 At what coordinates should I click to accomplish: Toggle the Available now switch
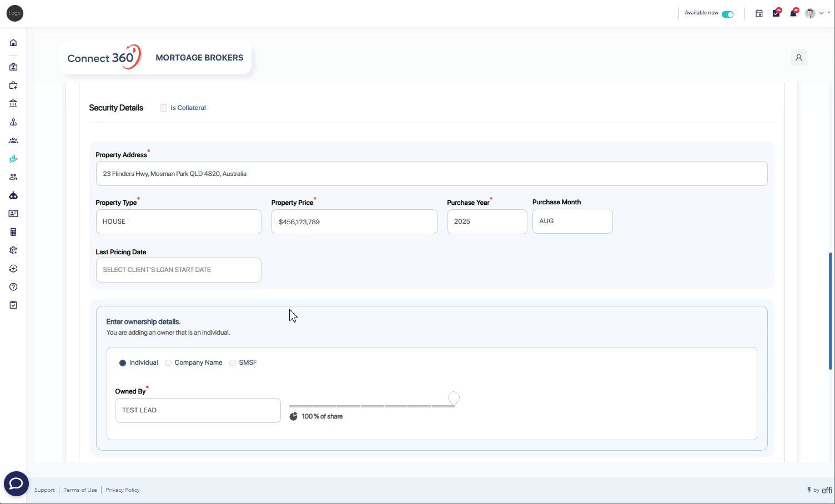727,14
